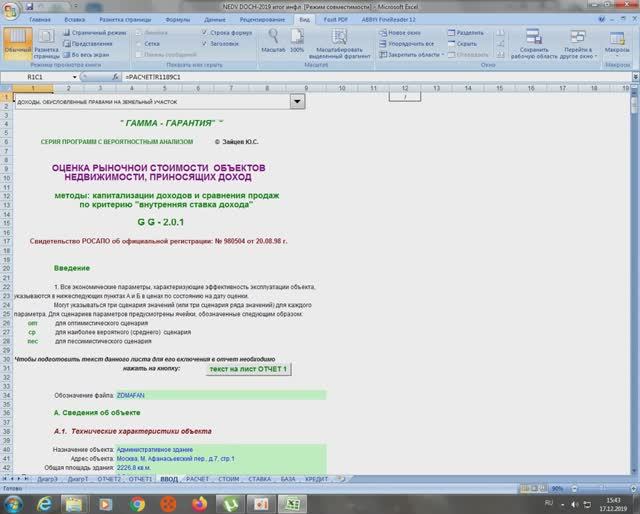The width and height of the screenshot is (640, 514).
Task: Click the Insert Function fx icon
Action: 116,77
